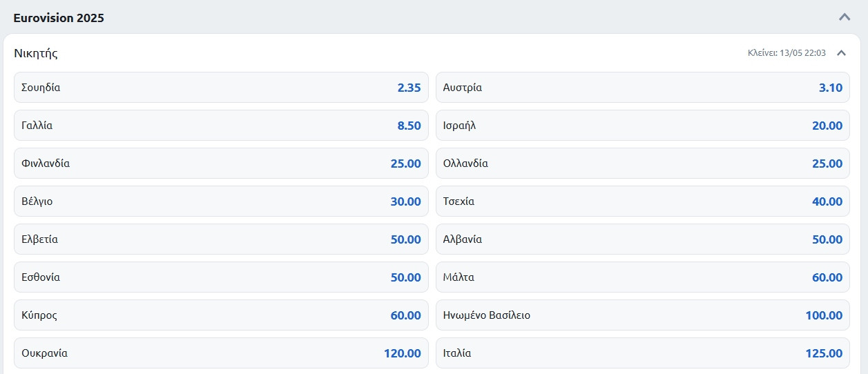Bet on Μάλτα at 60.00
The image size is (868, 374).
tap(642, 277)
